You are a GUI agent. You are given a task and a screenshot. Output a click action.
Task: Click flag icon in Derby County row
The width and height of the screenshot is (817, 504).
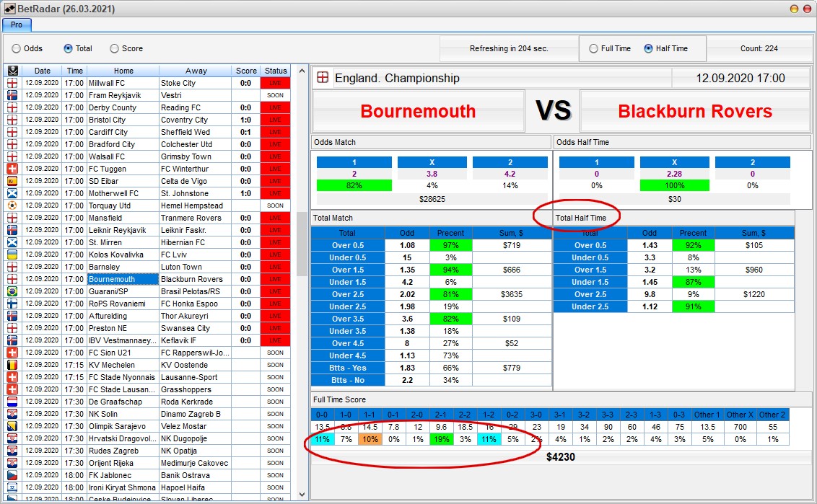(x=12, y=107)
